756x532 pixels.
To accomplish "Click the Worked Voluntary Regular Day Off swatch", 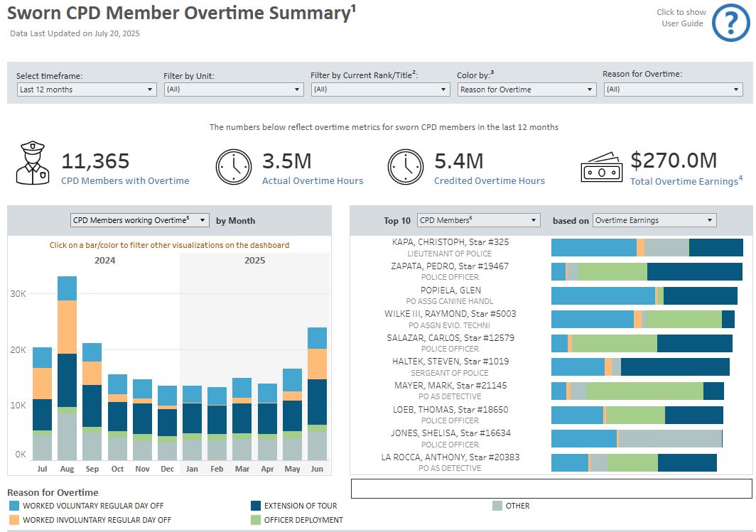I will (x=14, y=506).
